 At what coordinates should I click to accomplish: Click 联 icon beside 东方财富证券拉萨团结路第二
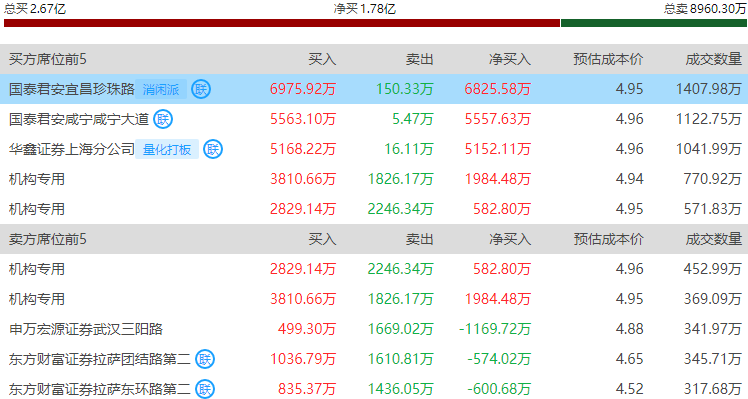pyautogui.click(x=205, y=359)
